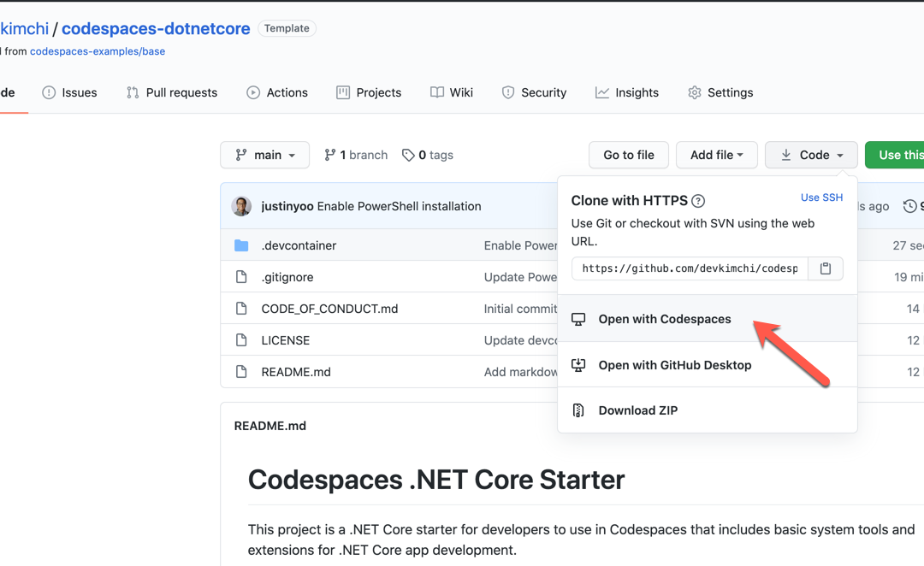The height and width of the screenshot is (566, 924).
Task: Select the HTTPS clone URL field
Action: (x=690, y=268)
